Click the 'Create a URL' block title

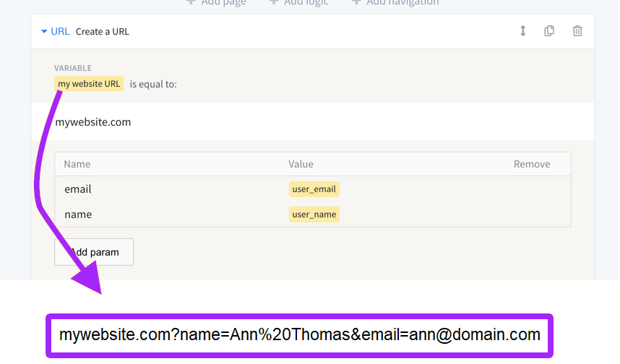click(103, 32)
